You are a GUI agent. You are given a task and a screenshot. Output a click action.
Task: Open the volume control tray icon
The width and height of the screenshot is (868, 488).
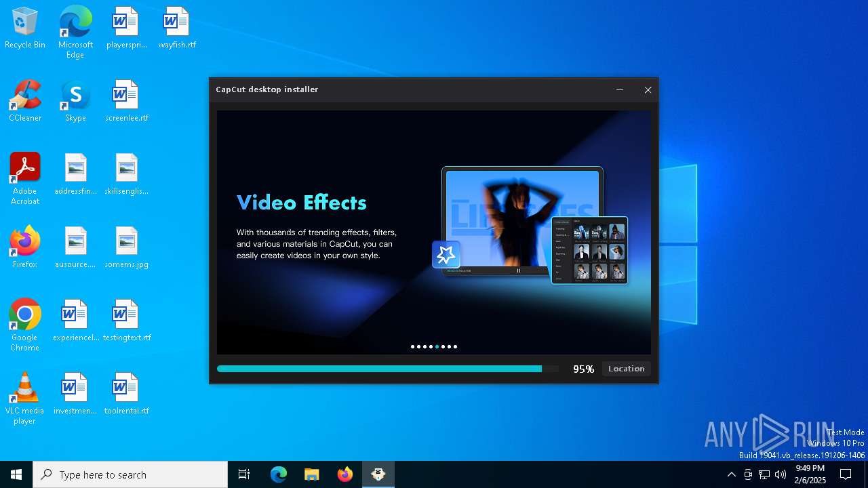pyautogui.click(x=781, y=474)
